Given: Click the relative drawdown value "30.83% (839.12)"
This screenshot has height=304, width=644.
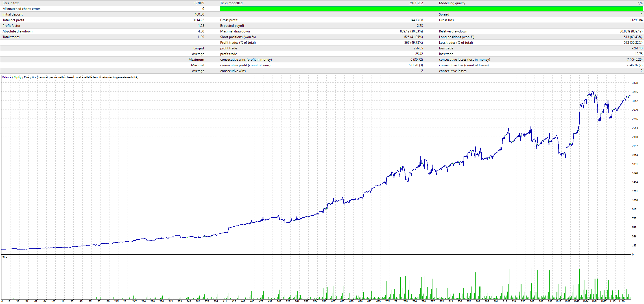Looking at the screenshot, I should [x=631, y=31].
